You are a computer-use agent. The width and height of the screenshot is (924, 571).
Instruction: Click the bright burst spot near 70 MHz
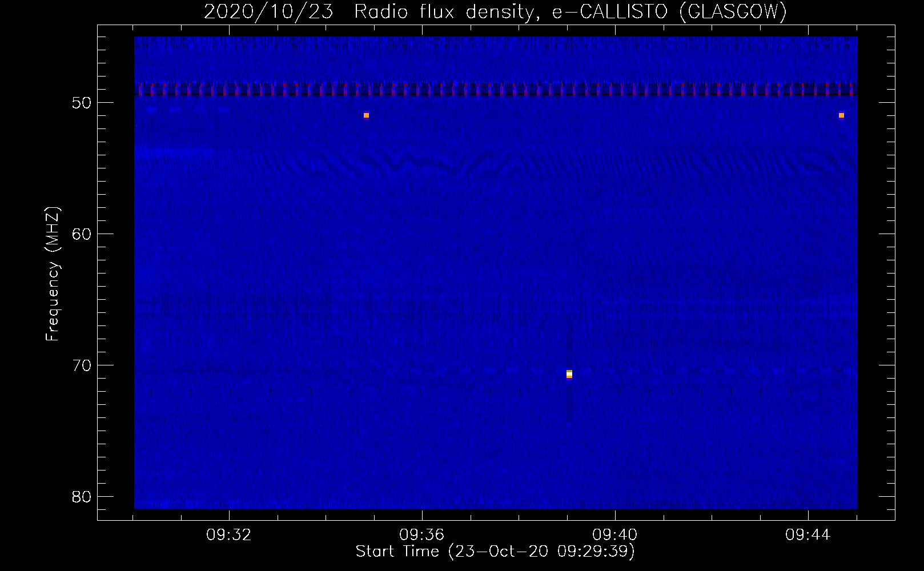569,374
